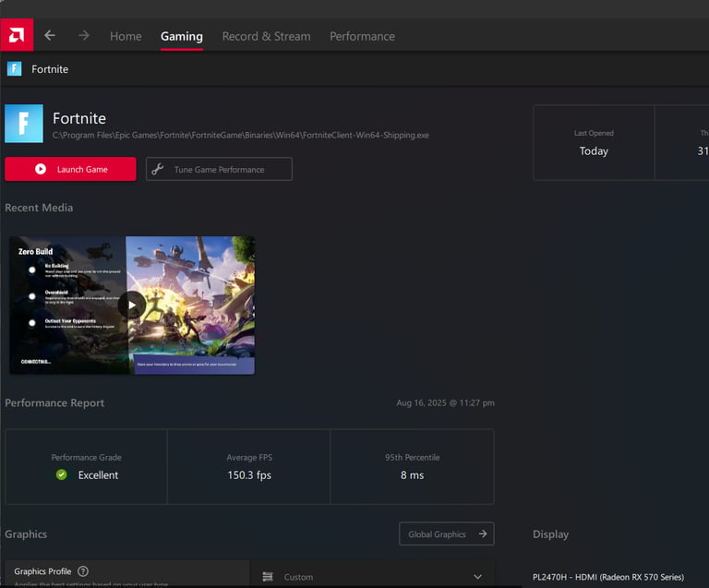Click the green Excellent checkmark icon
This screenshot has width=709, height=588.
62,474
